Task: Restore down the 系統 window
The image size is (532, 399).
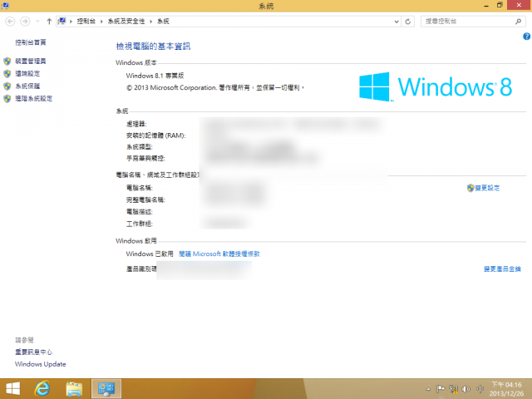Action: pos(500,6)
